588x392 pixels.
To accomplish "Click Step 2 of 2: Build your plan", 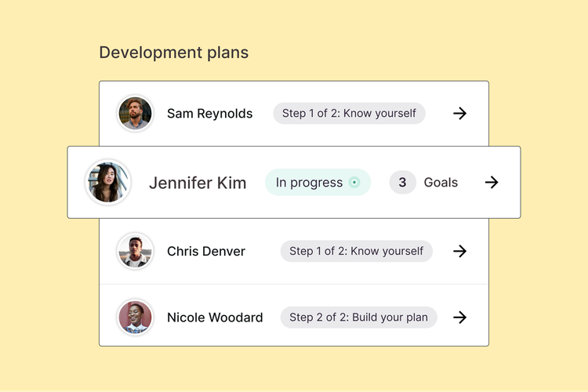I will (x=358, y=318).
